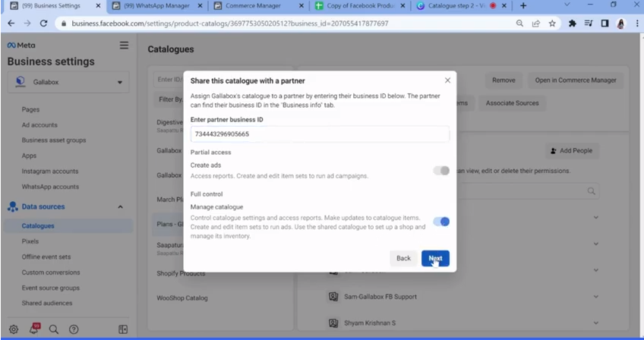Open browser extensions puzzle icon

(572, 24)
